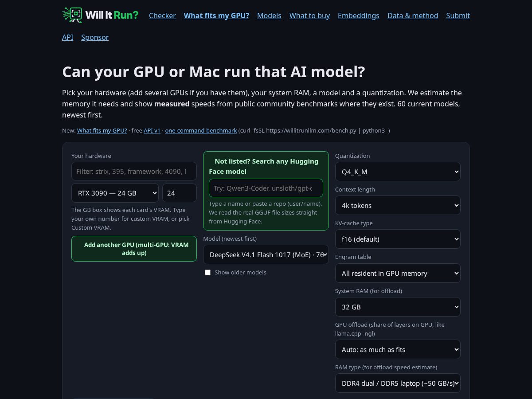
Task: Open the Context length dropdown
Action: click(x=398, y=205)
